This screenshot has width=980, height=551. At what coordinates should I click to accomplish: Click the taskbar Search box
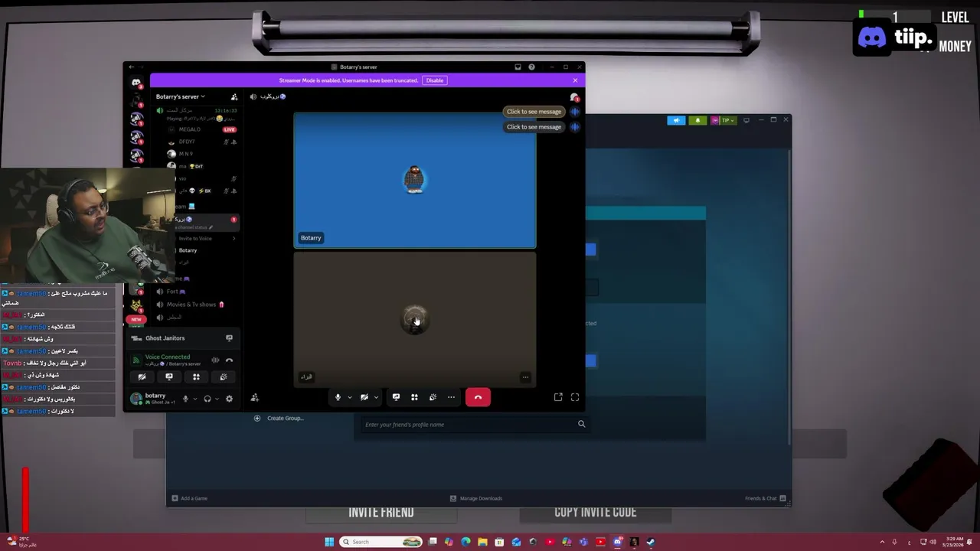tap(381, 542)
